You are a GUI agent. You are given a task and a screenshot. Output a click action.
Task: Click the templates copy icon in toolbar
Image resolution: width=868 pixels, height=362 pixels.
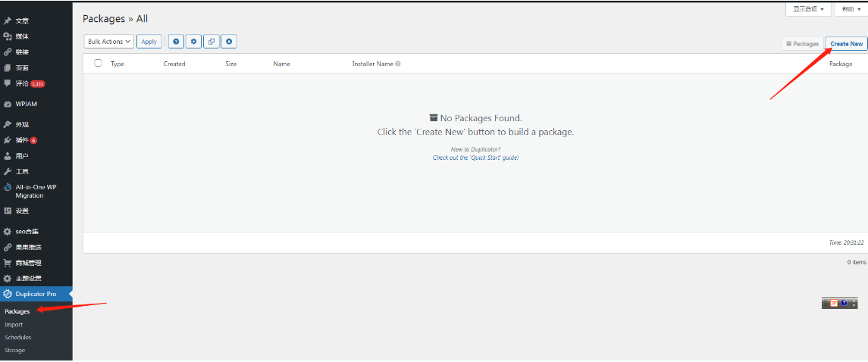(x=212, y=42)
